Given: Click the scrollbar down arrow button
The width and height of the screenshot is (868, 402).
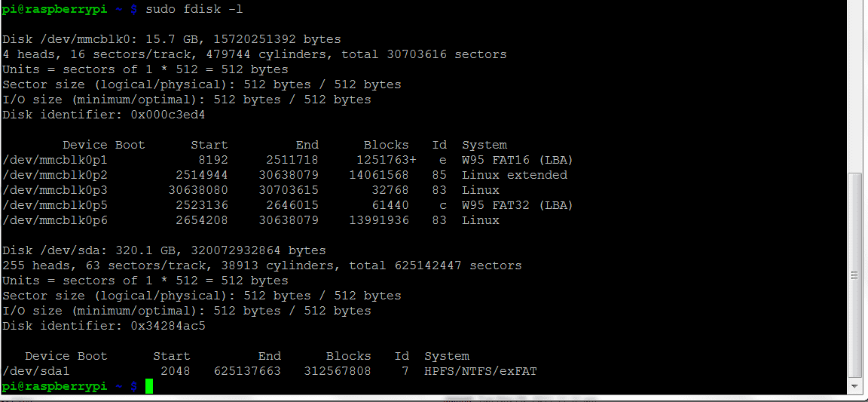Looking at the screenshot, I should (x=854, y=386).
